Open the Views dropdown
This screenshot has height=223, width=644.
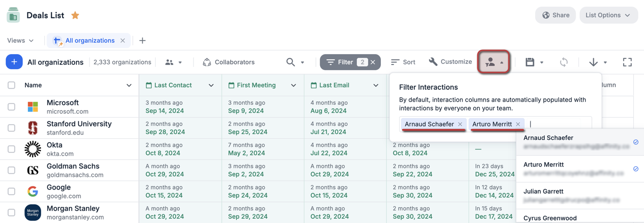[x=21, y=40]
